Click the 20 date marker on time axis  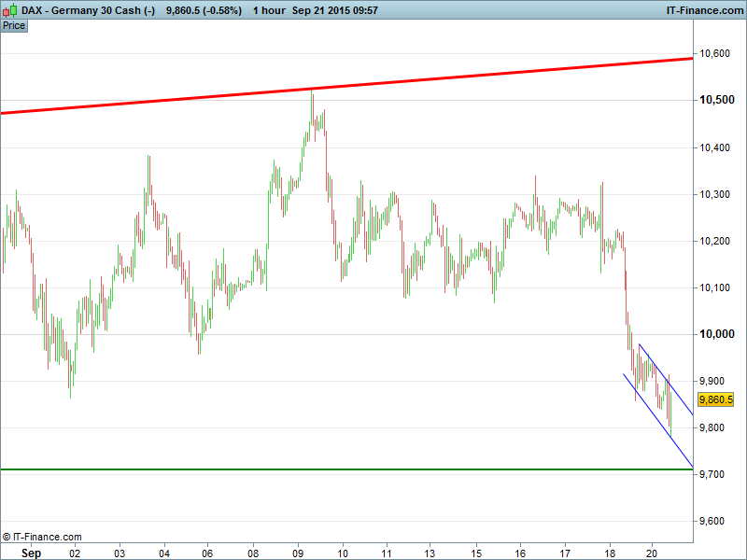pos(654,553)
